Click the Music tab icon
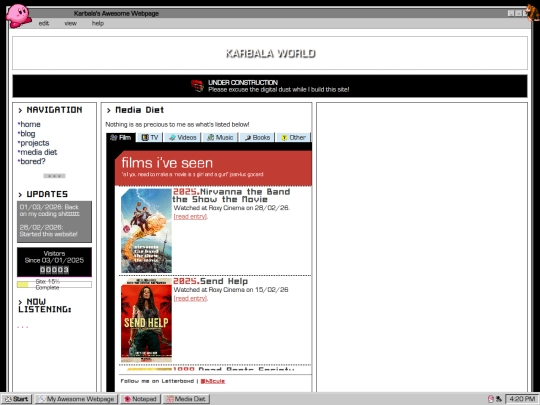 pyautogui.click(x=210, y=138)
